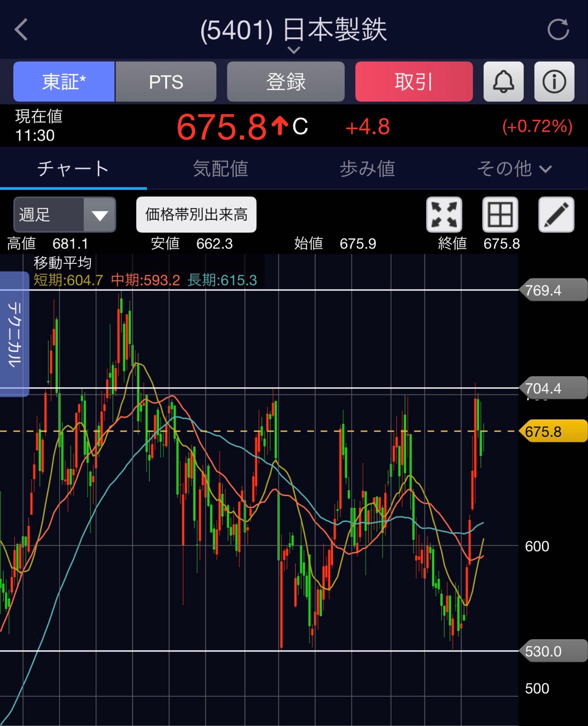Open the 週足 timeframe dropdown
This screenshot has height=726, width=588.
click(65, 215)
